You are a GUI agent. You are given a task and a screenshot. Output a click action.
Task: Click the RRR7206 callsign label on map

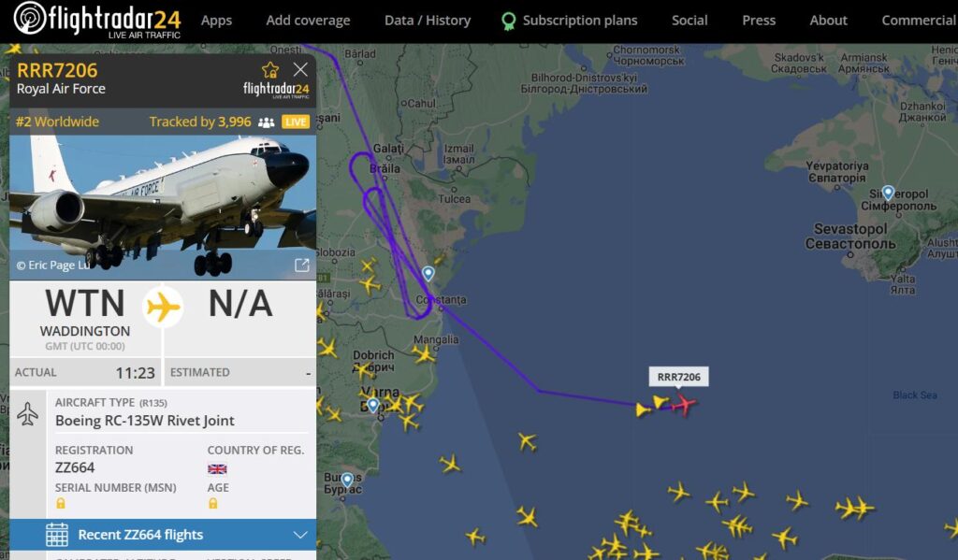[679, 377]
